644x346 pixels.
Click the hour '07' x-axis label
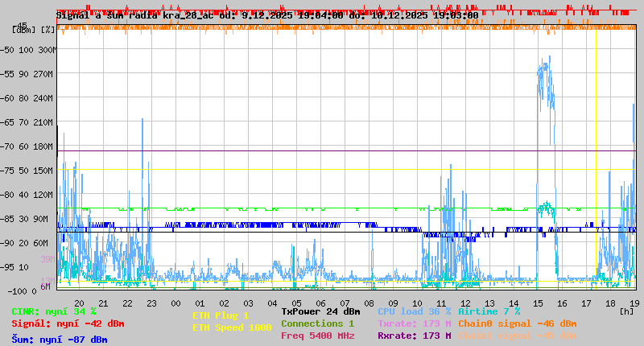click(x=345, y=303)
